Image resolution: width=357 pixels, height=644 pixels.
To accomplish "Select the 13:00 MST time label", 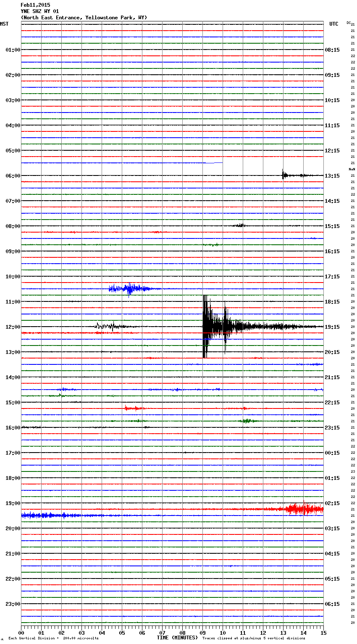I will (x=13, y=352).
